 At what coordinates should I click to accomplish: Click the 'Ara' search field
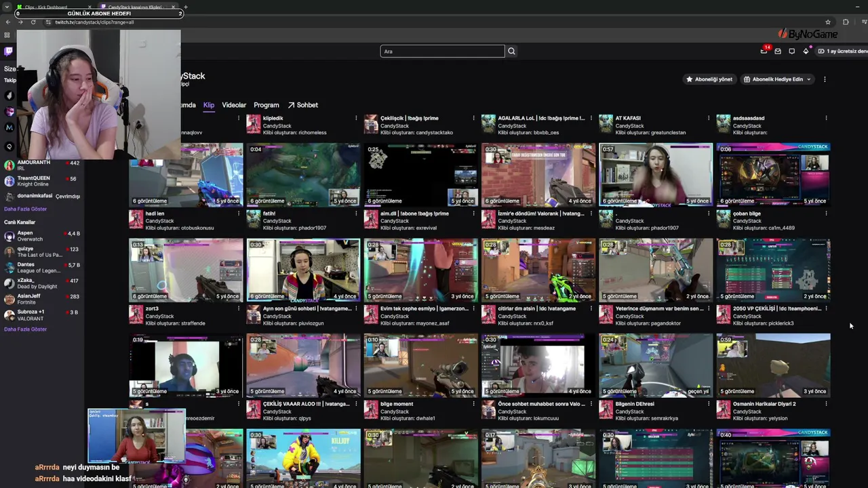click(x=442, y=52)
